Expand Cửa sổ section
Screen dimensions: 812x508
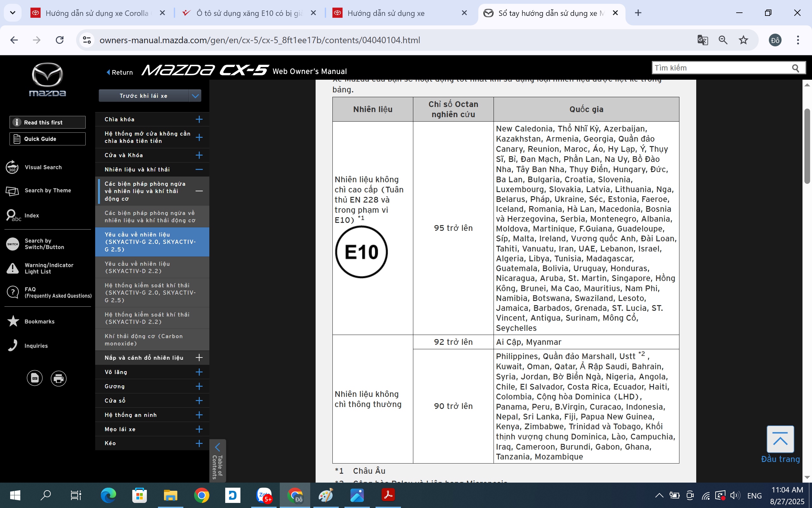(x=199, y=400)
